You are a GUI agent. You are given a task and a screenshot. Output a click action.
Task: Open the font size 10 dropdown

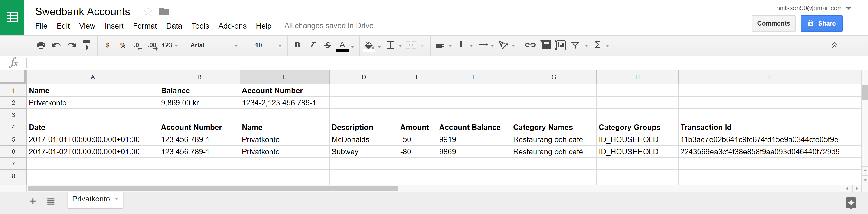coord(268,45)
